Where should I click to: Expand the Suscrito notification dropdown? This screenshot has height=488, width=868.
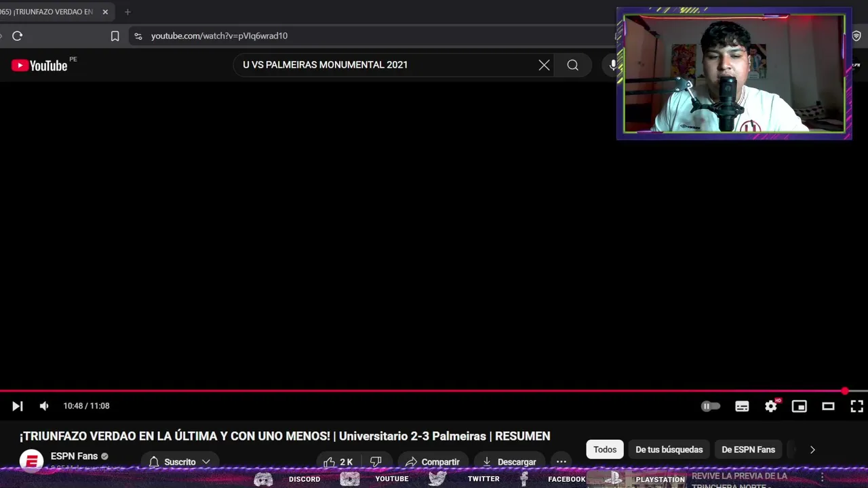[x=179, y=462]
